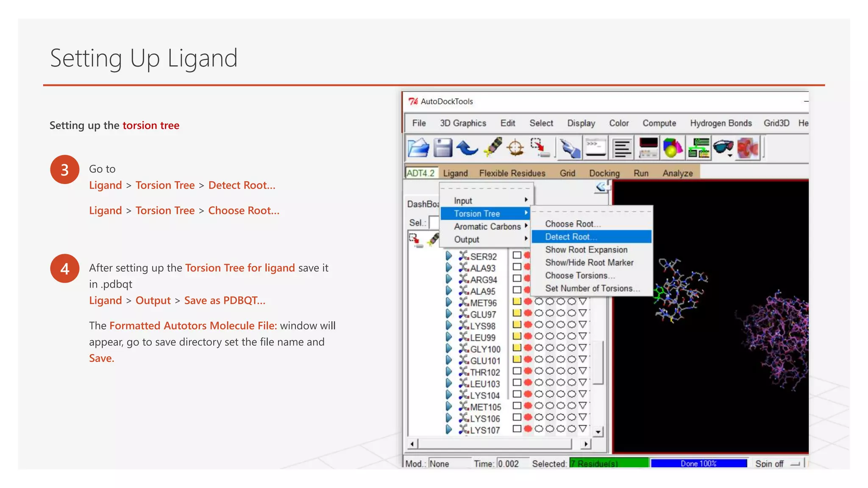Expand the SER92 residue tree node
The image size is (868, 488).
[448, 256]
